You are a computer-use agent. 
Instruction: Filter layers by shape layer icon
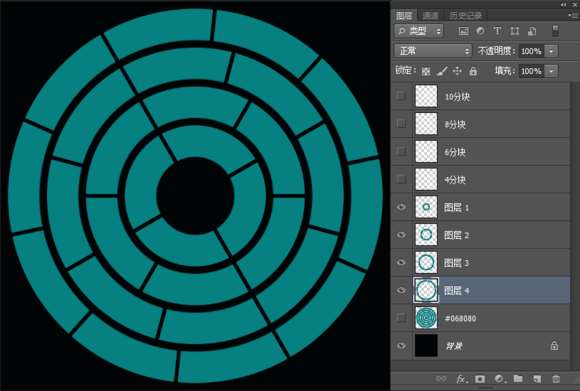[515, 31]
